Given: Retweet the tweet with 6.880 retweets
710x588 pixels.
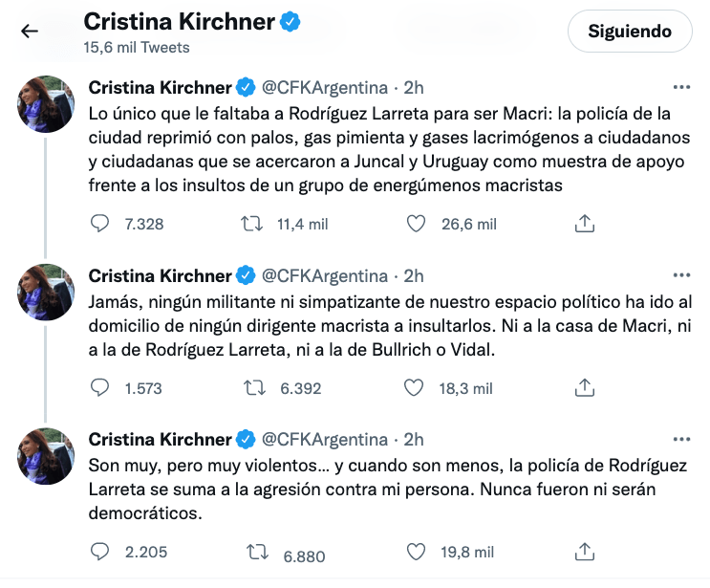Looking at the screenshot, I should point(255,553).
